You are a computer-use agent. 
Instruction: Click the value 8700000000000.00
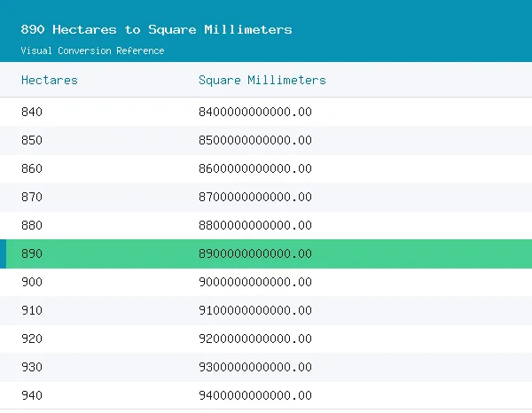[255, 197]
